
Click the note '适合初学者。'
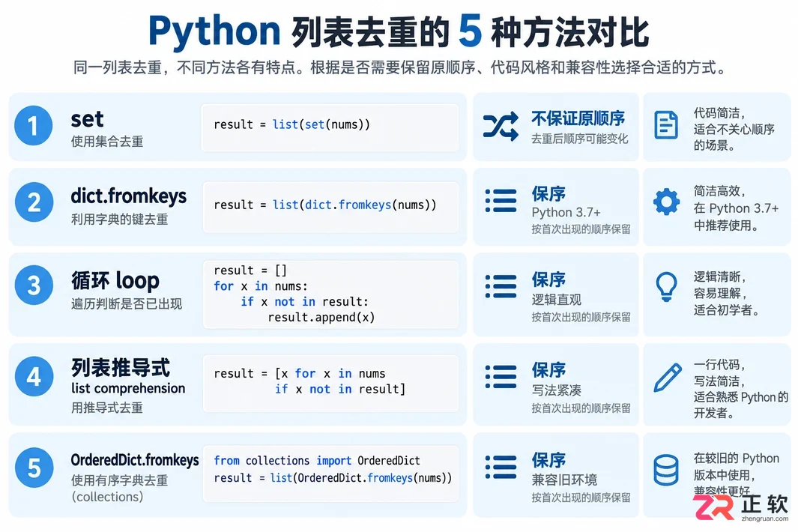click(x=726, y=309)
